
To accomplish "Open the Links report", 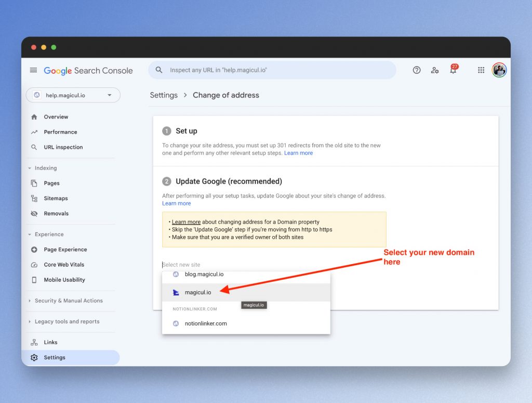I will [50, 342].
